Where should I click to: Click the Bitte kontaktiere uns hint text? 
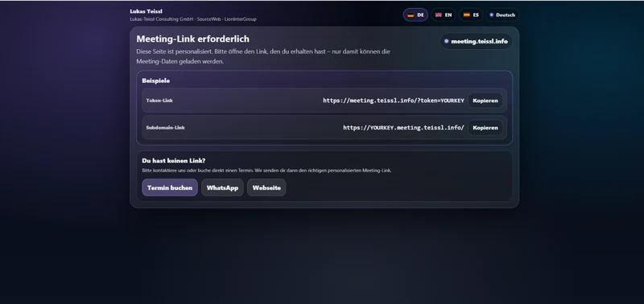coord(266,170)
